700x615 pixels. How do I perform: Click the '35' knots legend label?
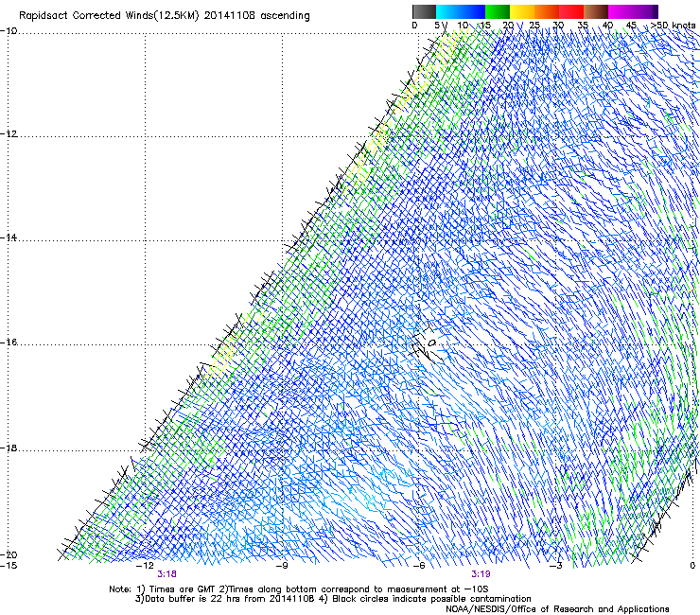tap(583, 26)
